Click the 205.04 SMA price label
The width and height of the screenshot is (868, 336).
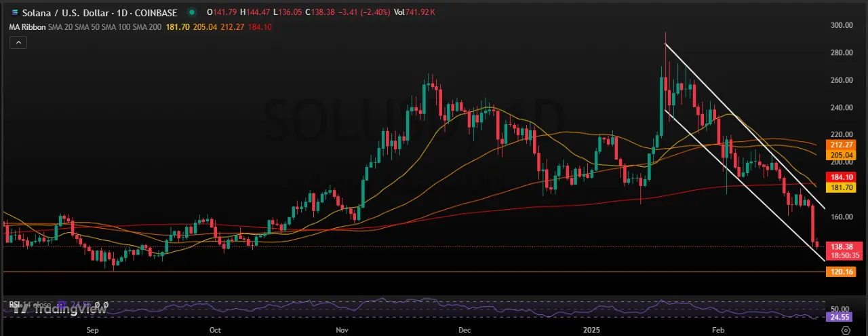click(x=838, y=155)
